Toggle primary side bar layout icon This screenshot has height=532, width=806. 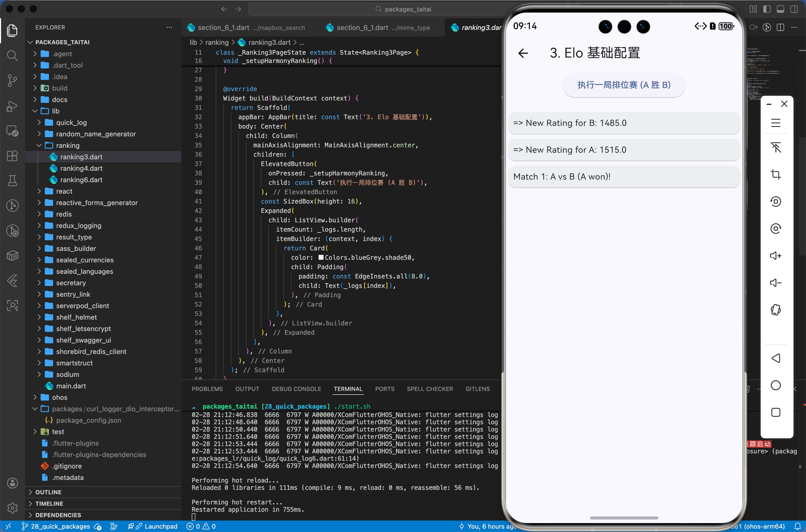(767, 9)
